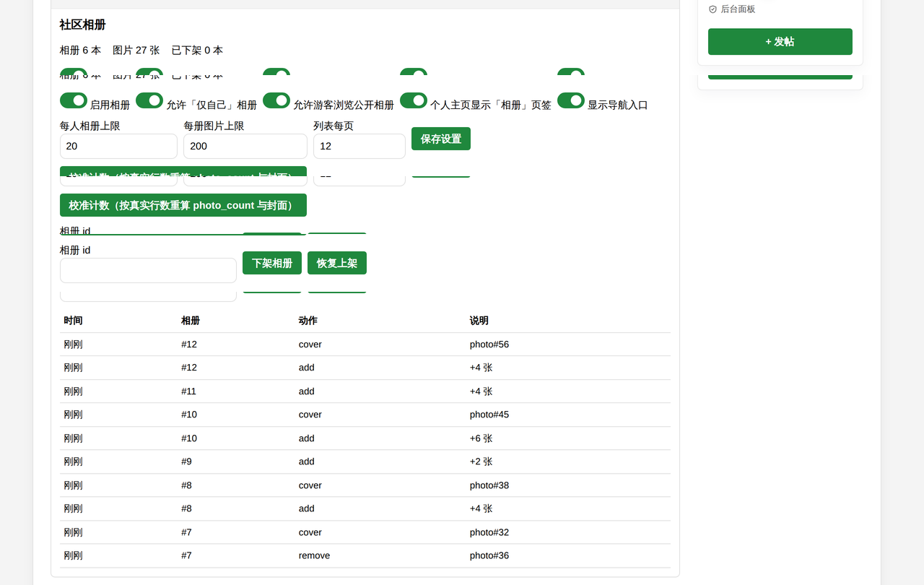Click the add action in the #9 row
The height and width of the screenshot is (585, 924).
click(307, 461)
